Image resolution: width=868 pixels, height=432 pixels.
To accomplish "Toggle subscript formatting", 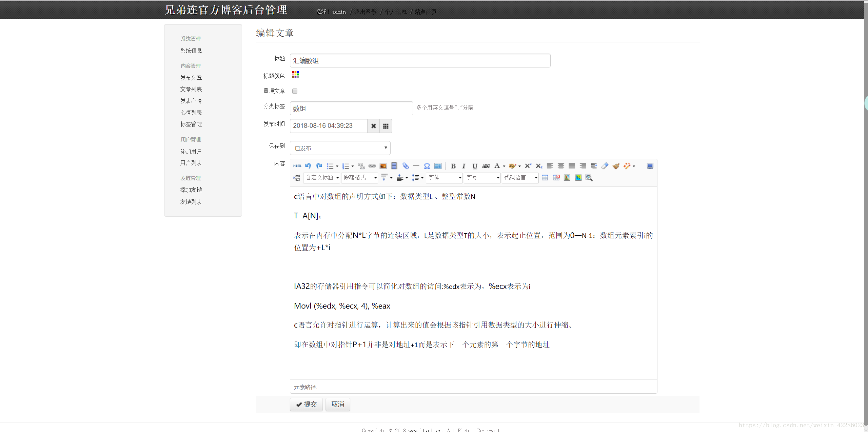I will 539,166.
